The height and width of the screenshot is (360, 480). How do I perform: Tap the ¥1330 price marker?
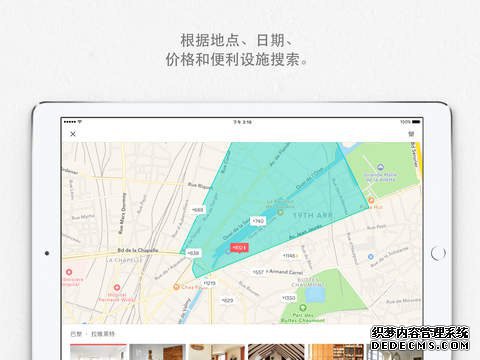click(x=288, y=298)
